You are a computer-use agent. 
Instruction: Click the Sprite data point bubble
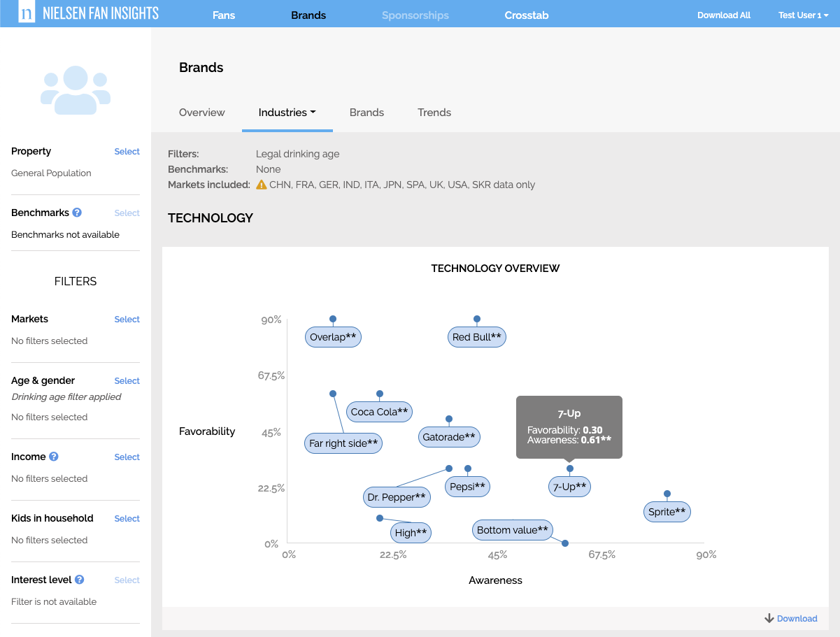coord(667,511)
